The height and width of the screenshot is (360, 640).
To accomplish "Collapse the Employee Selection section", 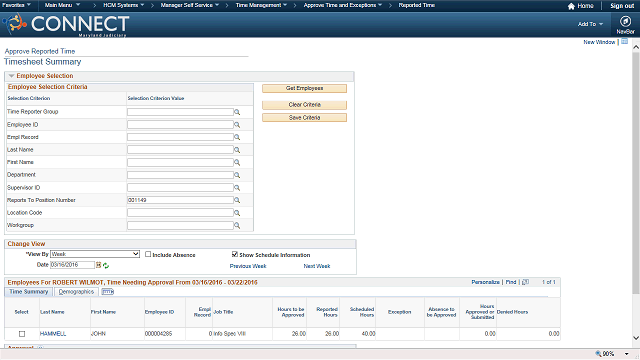I will click(11, 76).
